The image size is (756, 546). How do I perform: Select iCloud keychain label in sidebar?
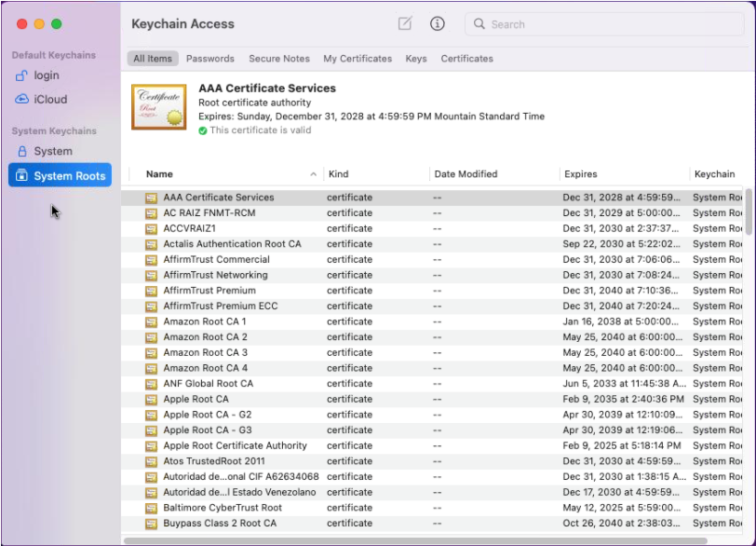(50, 99)
